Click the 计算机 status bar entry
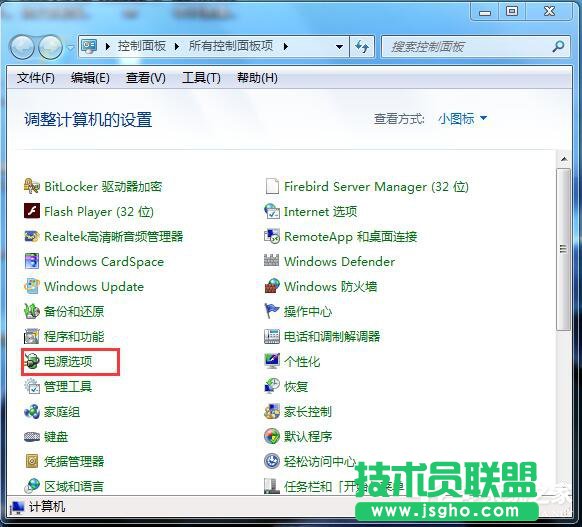The image size is (582, 527). 37,507
